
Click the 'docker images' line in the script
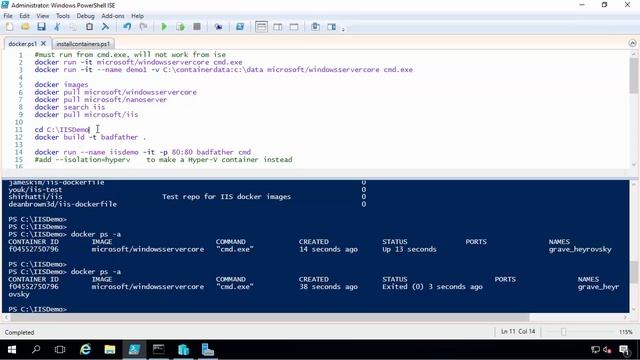tap(61, 84)
